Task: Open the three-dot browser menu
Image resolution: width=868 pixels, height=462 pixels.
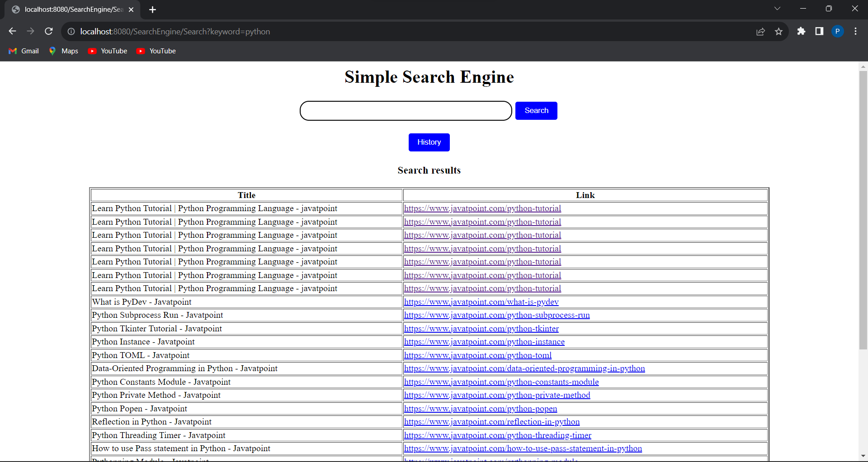Action: click(x=855, y=32)
